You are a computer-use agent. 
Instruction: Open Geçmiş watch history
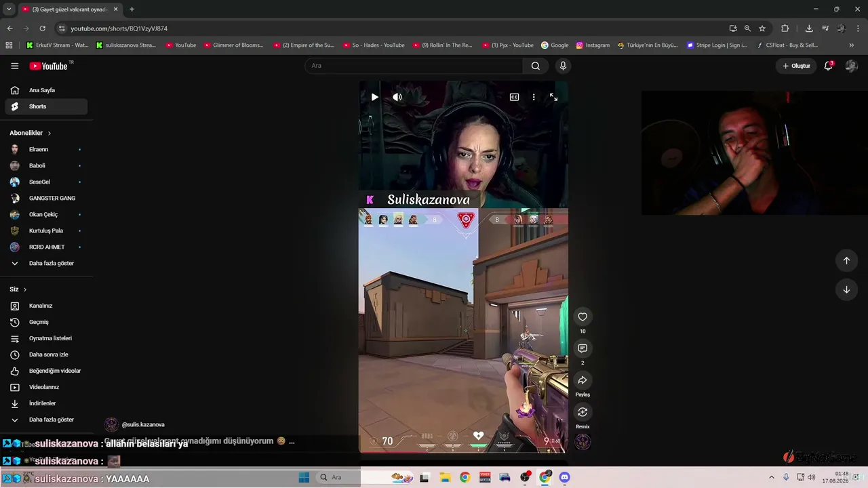pos(46,322)
